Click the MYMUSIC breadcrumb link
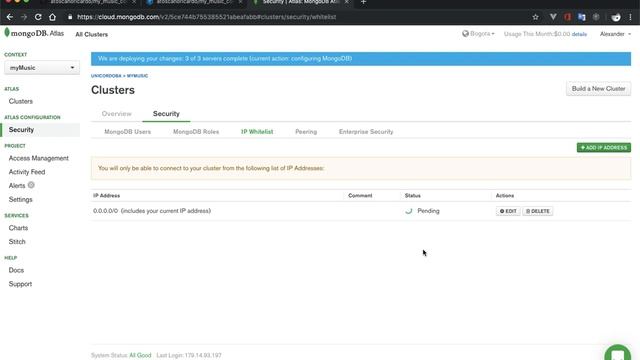Viewport: 640px width, 360px height. pyautogui.click(x=138, y=76)
